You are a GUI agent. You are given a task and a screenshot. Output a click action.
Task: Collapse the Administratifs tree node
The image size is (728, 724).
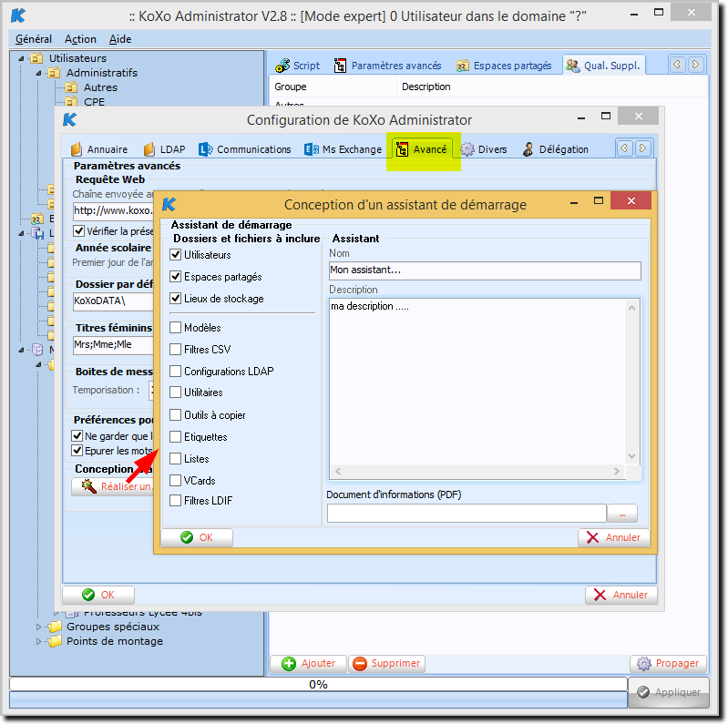click(x=39, y=73)
